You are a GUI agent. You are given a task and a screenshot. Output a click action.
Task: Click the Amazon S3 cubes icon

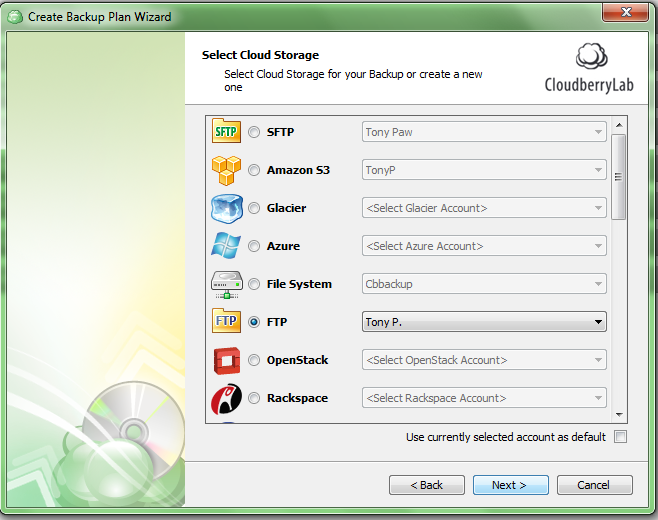[226, 170]
